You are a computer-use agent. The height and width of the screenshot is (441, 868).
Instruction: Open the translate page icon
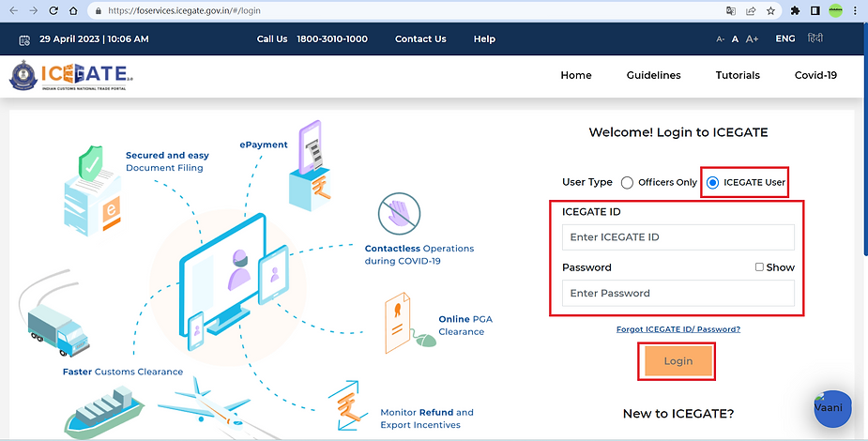(731, 10)
